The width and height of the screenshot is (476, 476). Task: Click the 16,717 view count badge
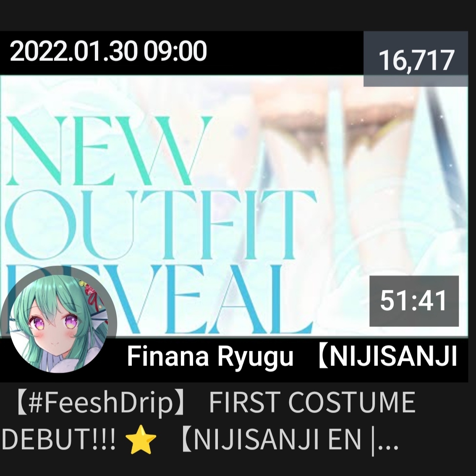(416, 59)
